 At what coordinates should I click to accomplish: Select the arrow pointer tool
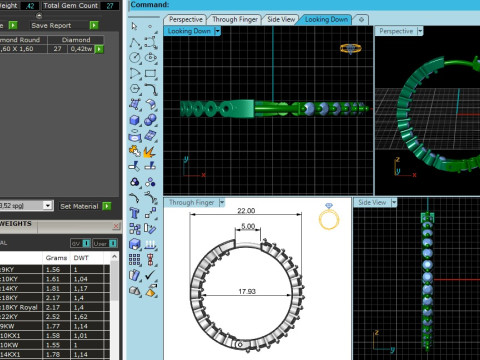click(x=135, y=26)
